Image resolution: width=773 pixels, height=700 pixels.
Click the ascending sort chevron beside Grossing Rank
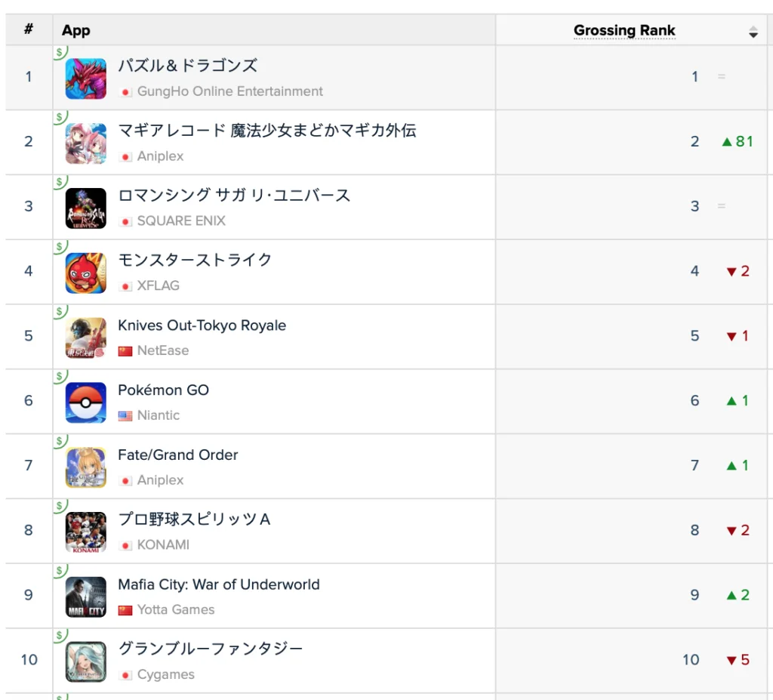click(753, 26)
